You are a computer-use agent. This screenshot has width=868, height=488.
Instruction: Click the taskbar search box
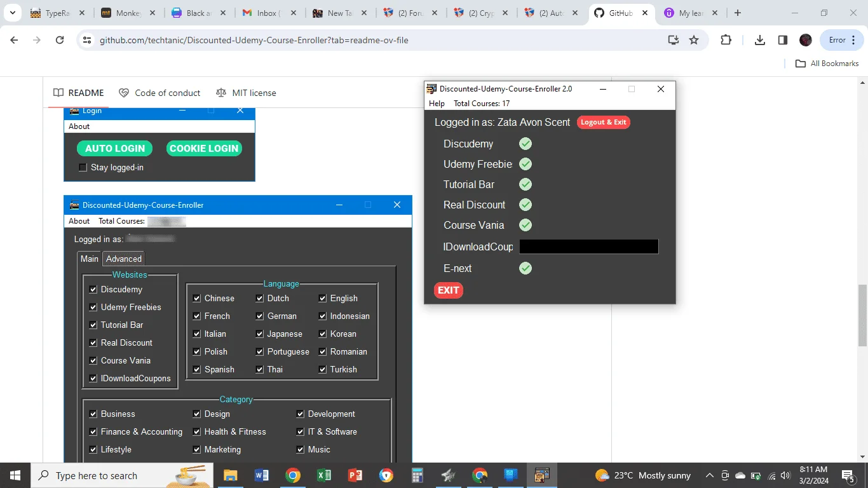[122, 475]
